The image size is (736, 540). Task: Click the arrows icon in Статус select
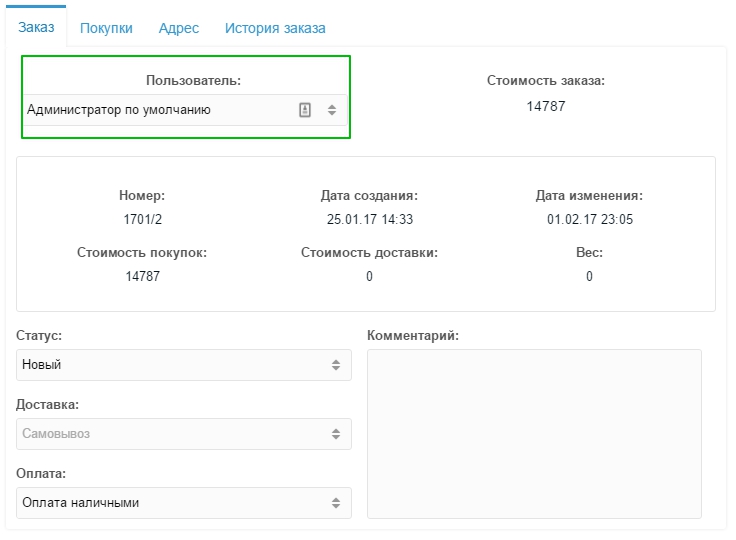[336, 365]
